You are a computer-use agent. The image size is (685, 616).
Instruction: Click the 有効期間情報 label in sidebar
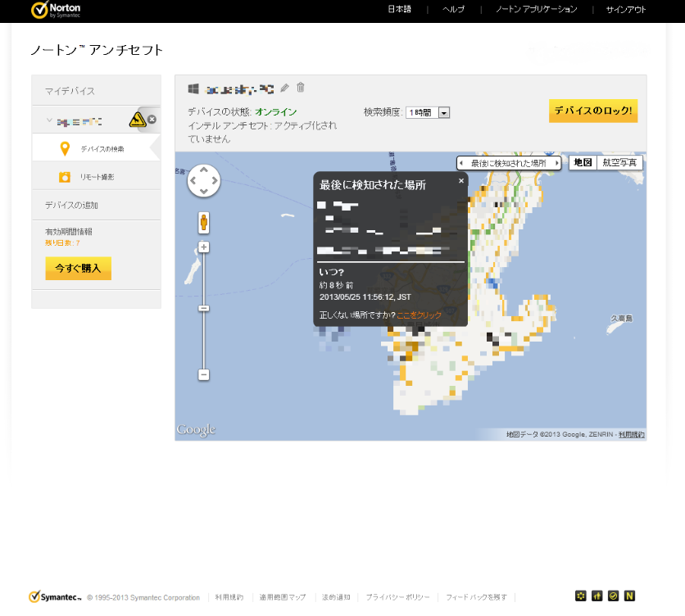69,232
